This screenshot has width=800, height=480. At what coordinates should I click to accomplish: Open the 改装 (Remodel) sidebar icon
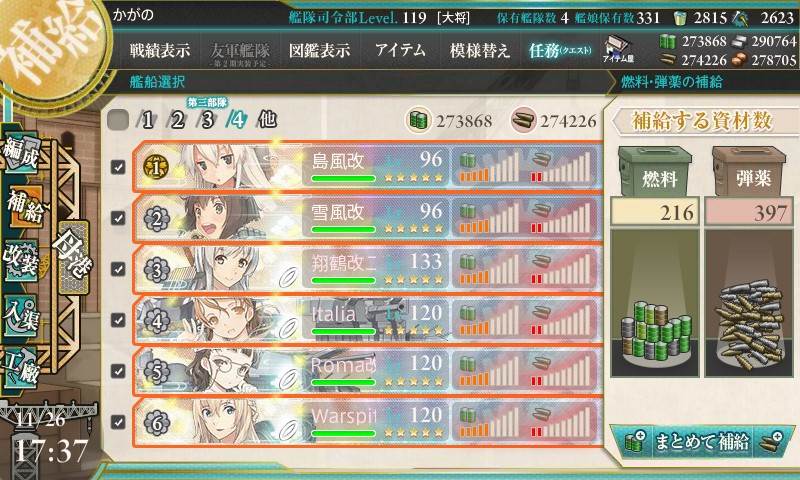click(21, 260)
